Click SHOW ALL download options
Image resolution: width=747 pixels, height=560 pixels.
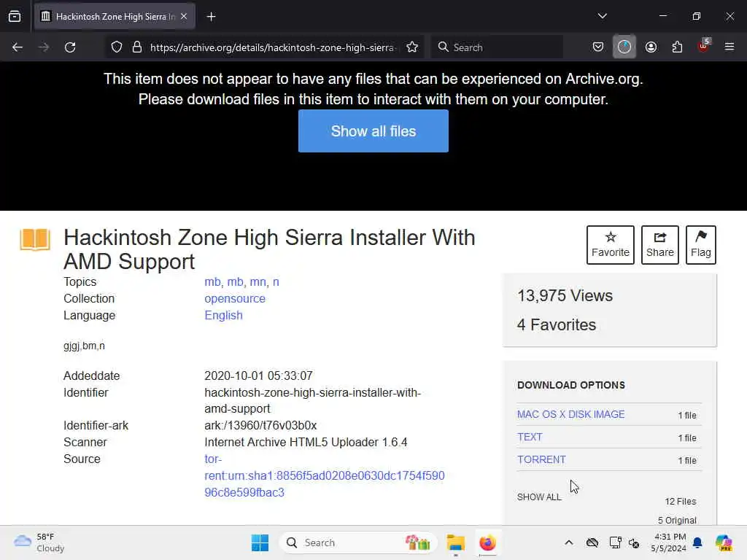pyautogui.click(x=539, y=497)
